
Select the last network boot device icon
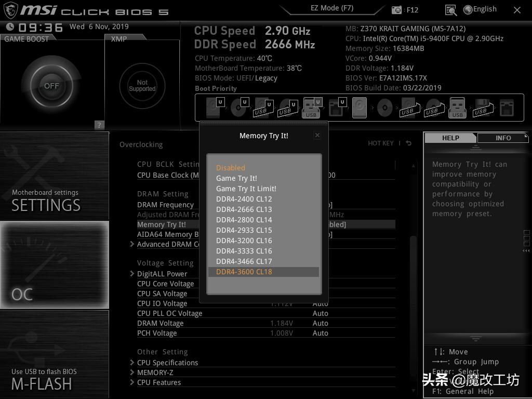(507, 108)
